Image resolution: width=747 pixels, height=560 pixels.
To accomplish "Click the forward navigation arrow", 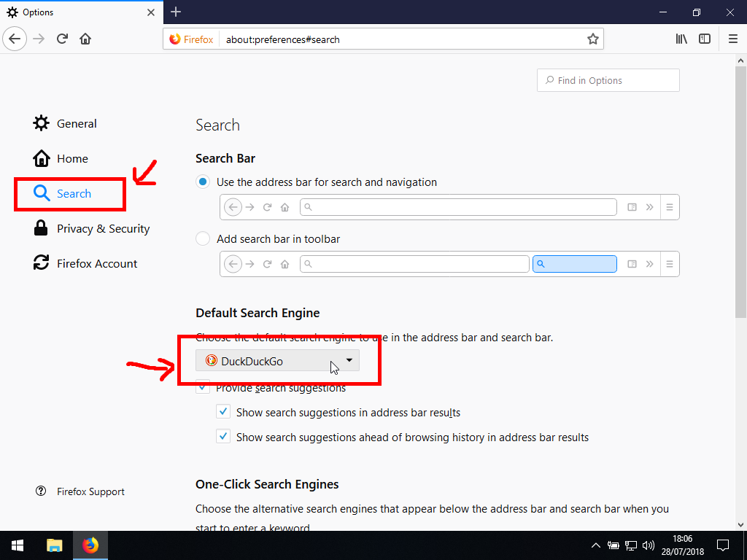I will pyautogui.click(x=39, y=39).
